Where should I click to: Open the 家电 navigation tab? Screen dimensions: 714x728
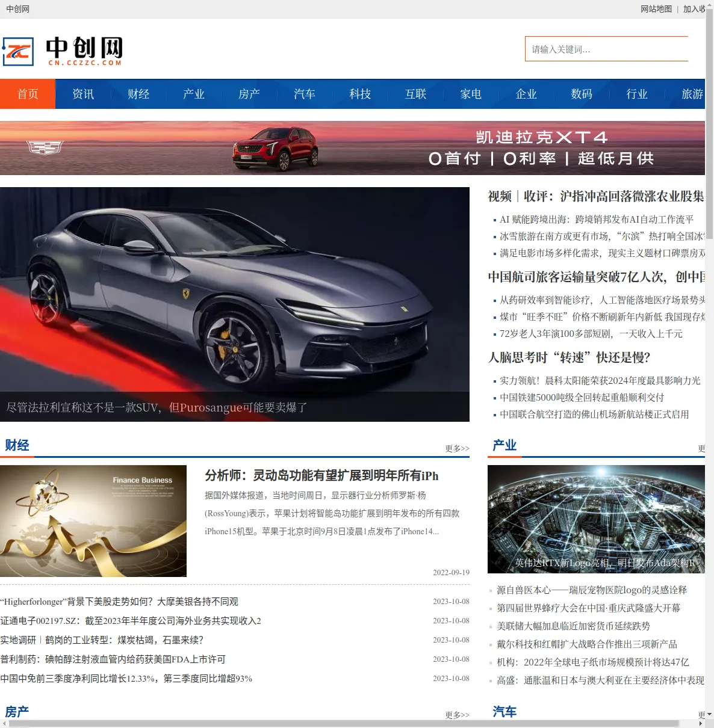click(471, 94)
